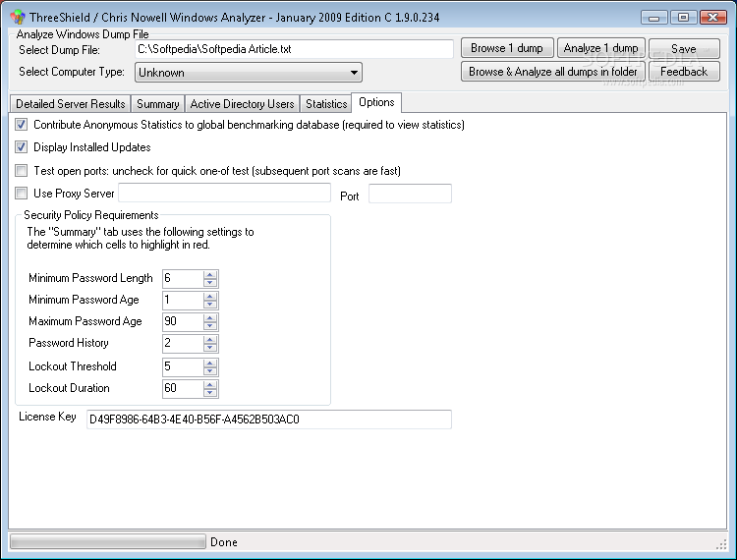Screen dimensions: 737x560
Task: Switch to Detailed Server Results tab
Action: tap(71, 104)
